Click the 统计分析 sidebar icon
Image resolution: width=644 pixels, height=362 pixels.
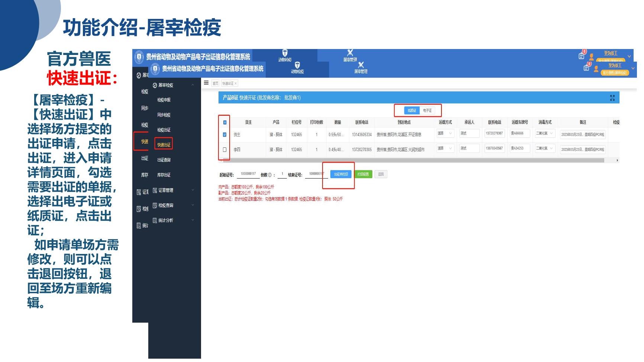(x=155, y=221)
